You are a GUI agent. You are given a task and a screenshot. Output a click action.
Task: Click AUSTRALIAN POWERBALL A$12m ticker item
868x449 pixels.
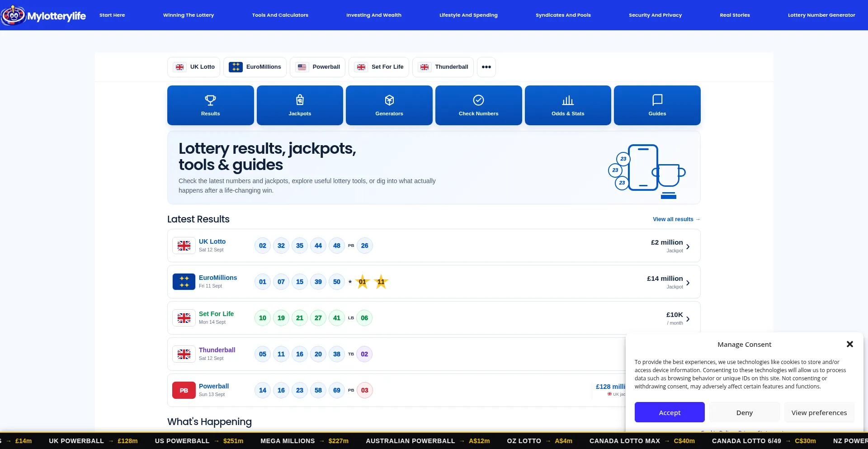[x=428, y=441]
